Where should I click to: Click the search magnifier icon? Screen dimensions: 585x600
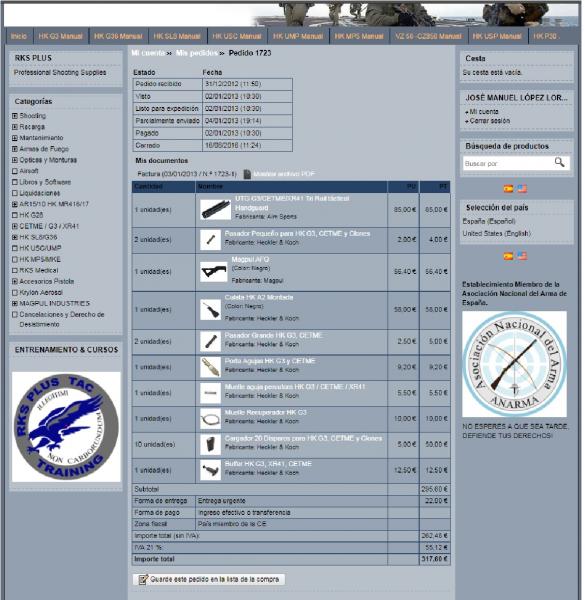pos(559,163)
